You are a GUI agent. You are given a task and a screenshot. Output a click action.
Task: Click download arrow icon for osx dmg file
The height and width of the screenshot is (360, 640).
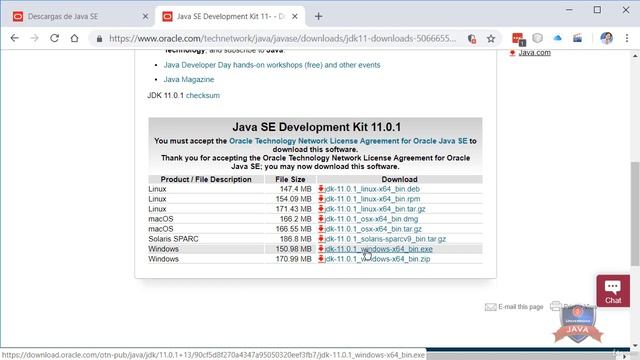[x=321, y=219]
